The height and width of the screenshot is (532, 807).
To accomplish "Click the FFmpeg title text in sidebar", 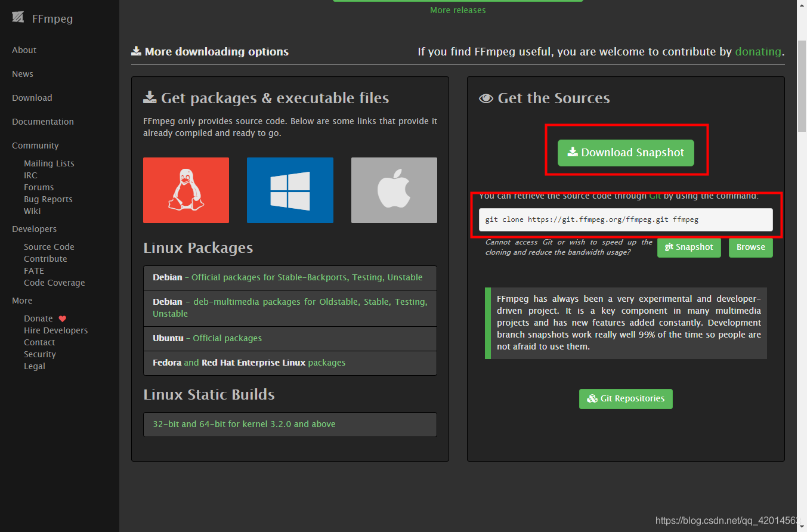I will point(52,18).
